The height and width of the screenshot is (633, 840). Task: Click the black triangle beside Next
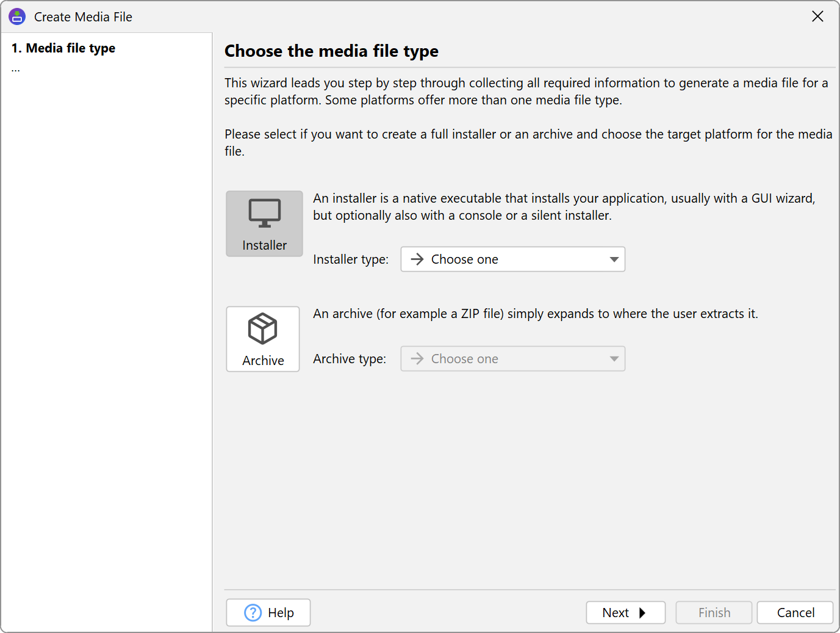642,613
